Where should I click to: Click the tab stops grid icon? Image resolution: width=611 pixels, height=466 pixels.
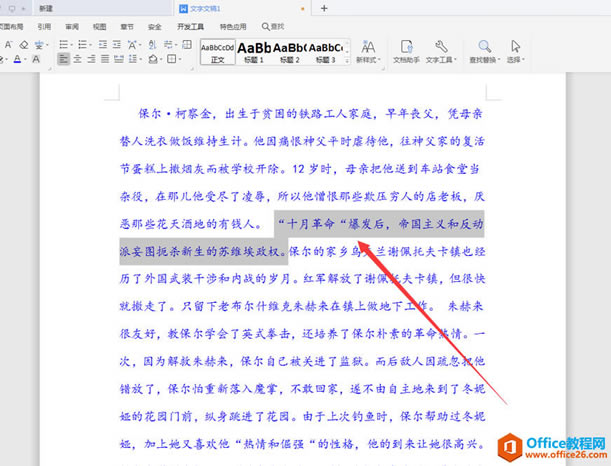(x=187, y=45)
